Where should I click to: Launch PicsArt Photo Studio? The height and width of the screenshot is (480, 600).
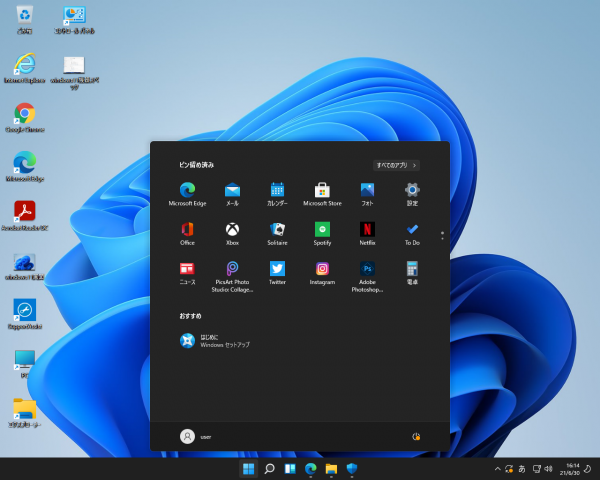point(232,277)
